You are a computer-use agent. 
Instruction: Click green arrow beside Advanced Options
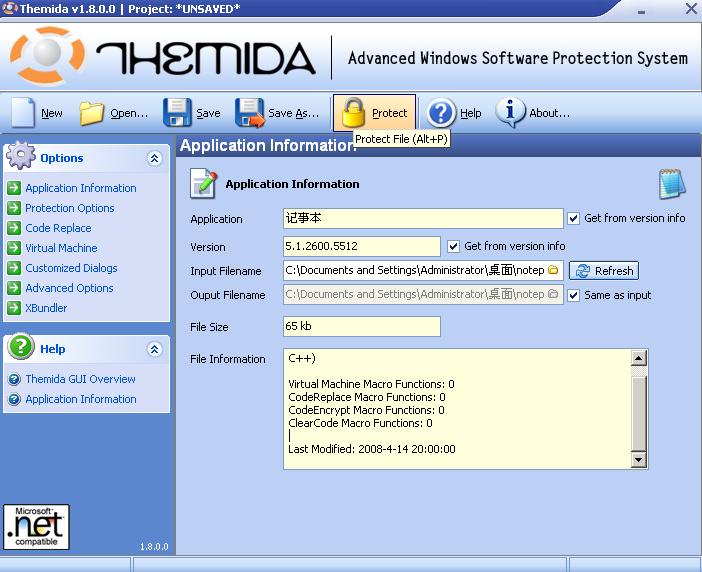click(x=14, y=288)
